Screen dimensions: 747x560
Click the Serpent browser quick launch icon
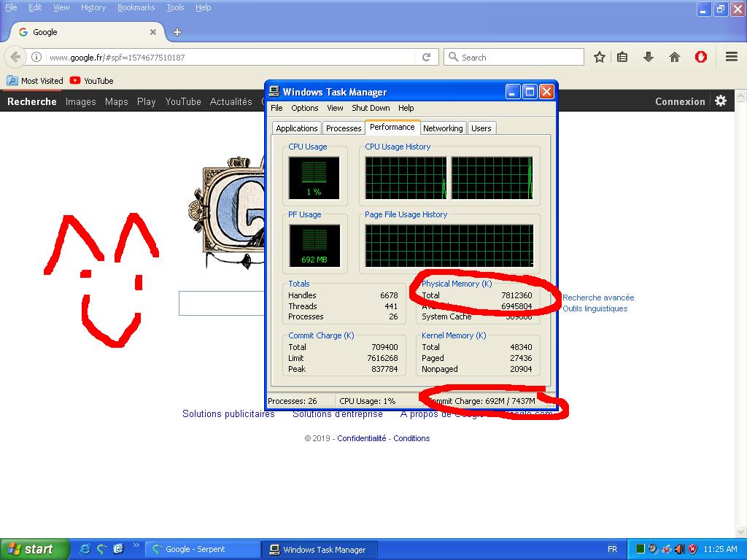[x=101, y=549]
